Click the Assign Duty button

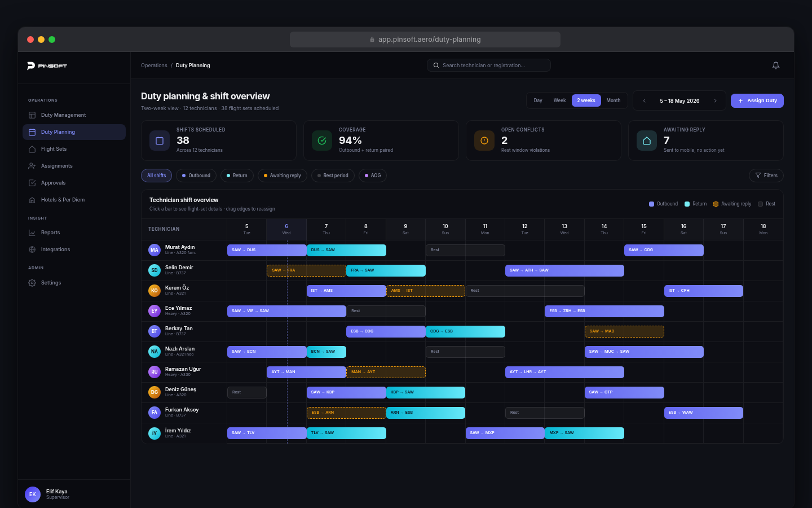pyautogui.click(x=757, y=100)
